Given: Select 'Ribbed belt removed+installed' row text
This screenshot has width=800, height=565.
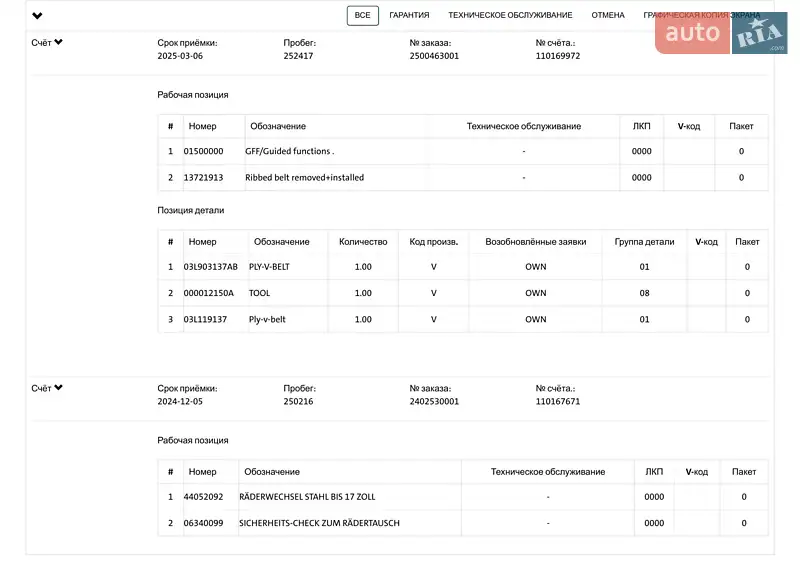Looking at the screenshot, I should pos(304,178).
